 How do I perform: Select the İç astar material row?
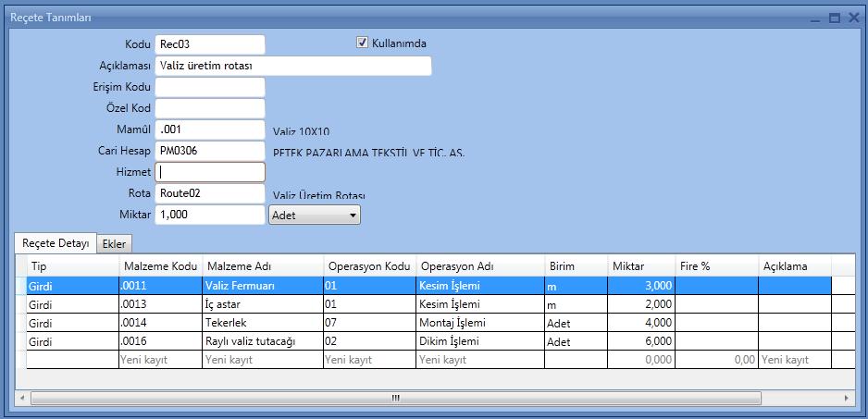pos(263,304)
